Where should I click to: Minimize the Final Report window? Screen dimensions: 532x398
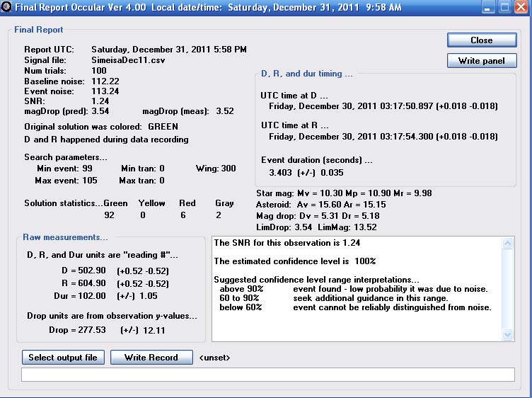(488, 7)
